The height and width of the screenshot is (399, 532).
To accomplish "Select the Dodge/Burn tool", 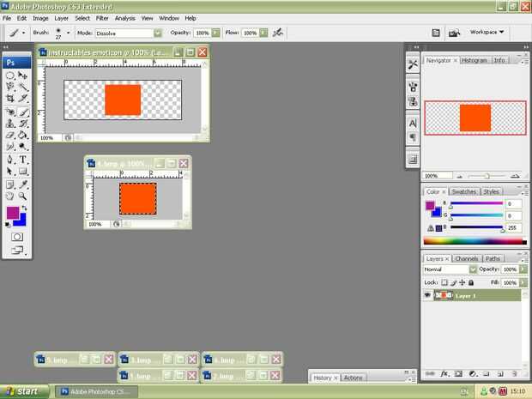I will tap(22, 147).
